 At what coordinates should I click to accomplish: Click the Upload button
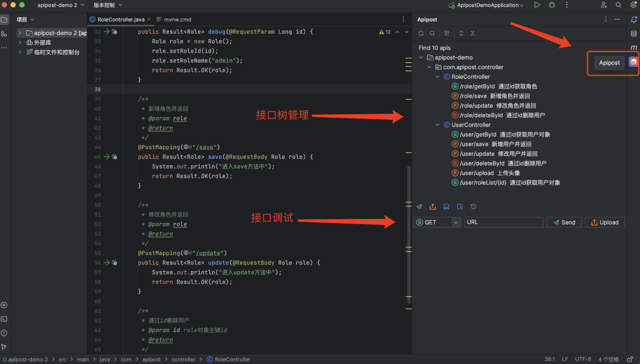[x=605, y=222]
